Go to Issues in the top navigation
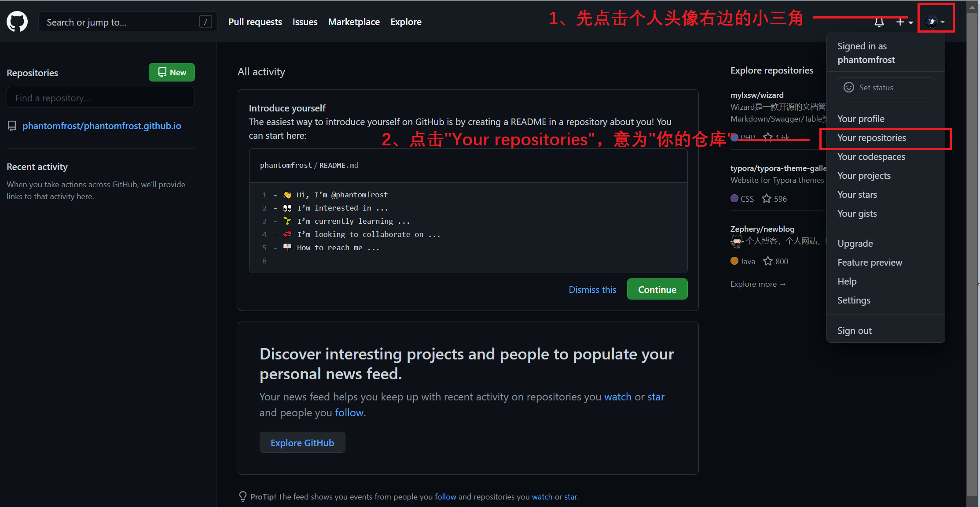Screen dimensions: 980x507 click(305, 22)
